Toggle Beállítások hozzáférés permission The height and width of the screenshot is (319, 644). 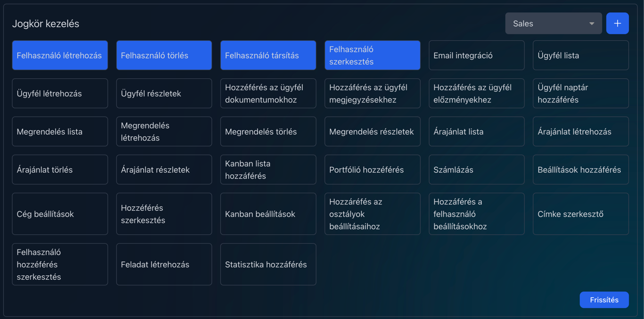[581, 170]
